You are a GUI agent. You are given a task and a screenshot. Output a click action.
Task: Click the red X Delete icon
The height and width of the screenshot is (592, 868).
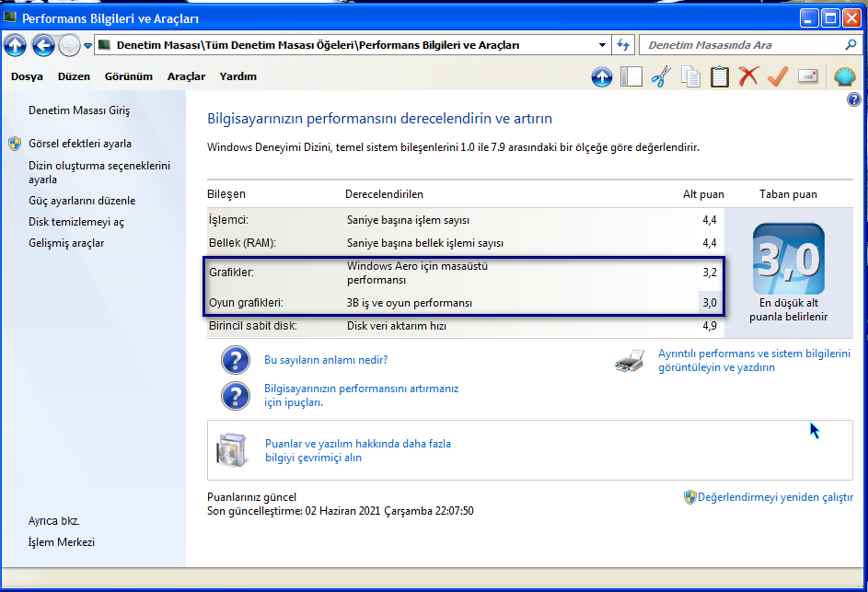point(747,76)
